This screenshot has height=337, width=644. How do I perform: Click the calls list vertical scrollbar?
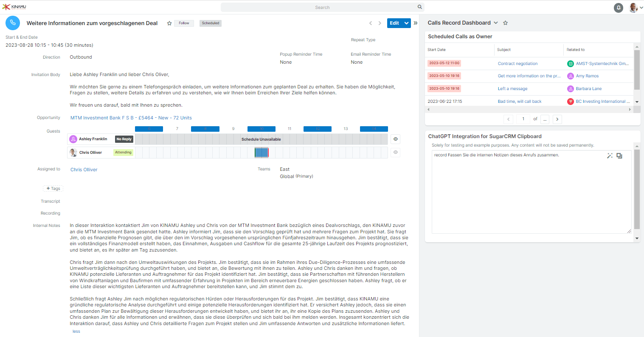pyautogui.click(x=637, y=70)
